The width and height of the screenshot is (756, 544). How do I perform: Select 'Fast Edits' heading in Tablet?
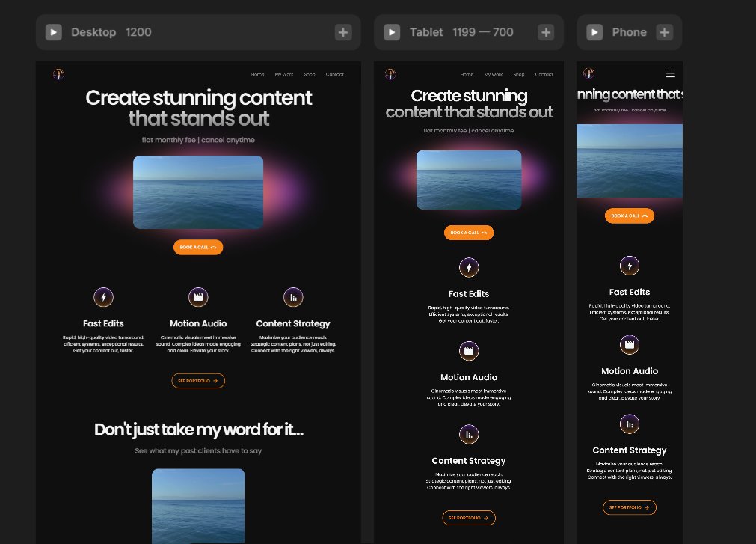(x=469, y=294)
